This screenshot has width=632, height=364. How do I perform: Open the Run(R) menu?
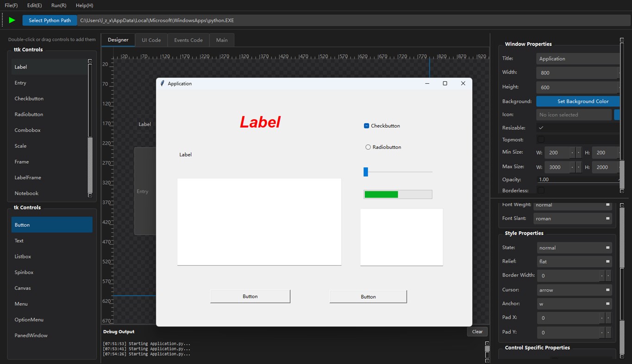pyautogui.click(x=59, y=5)
